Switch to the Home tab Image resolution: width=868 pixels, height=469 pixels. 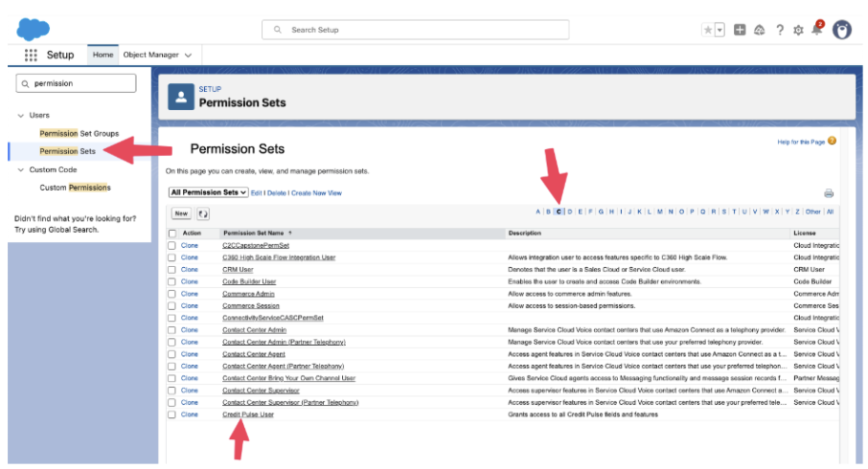tap(103, 55)
